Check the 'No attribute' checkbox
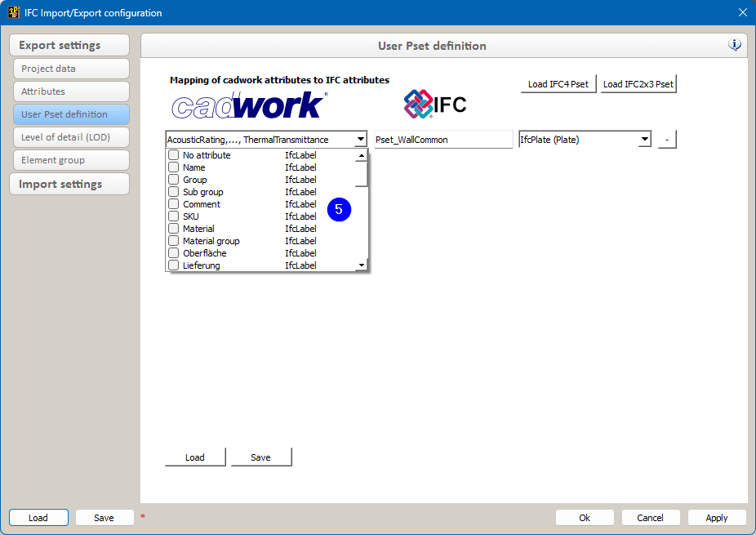This screenshot has height=535, width=756. (173, 155)
